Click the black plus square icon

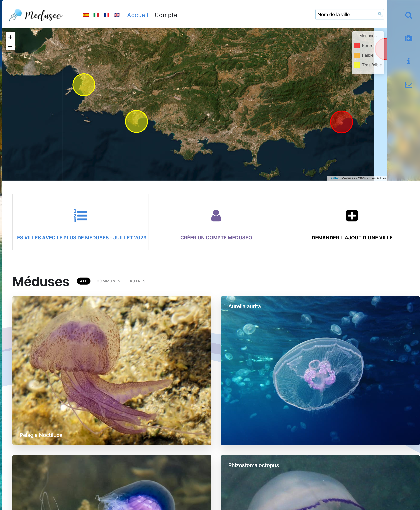[x=352, y=216]
